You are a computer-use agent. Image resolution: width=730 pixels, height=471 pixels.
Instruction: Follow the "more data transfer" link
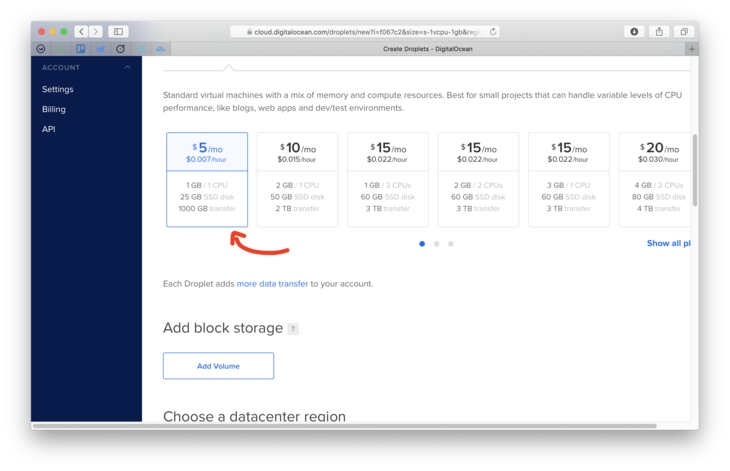[272, 284]
